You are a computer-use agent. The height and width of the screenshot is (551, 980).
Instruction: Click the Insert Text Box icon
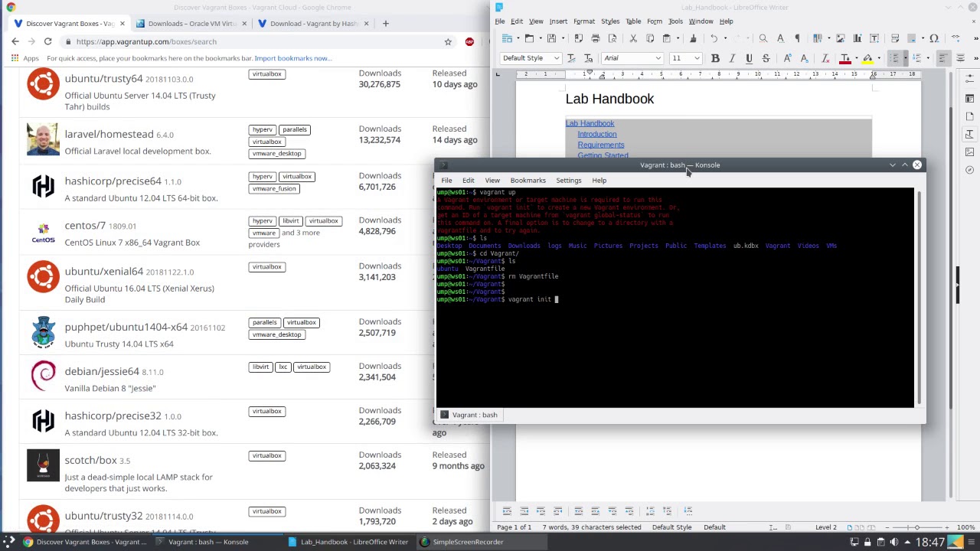click(874, 38)
